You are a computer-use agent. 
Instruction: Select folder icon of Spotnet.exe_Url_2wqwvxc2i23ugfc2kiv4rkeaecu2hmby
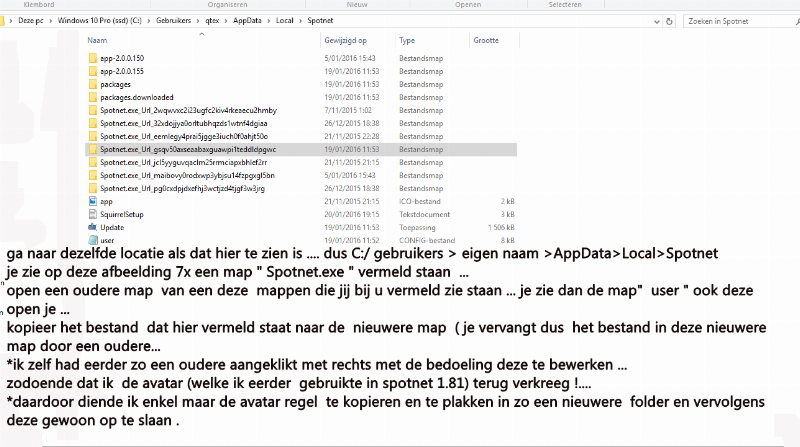tap(93, 110)
